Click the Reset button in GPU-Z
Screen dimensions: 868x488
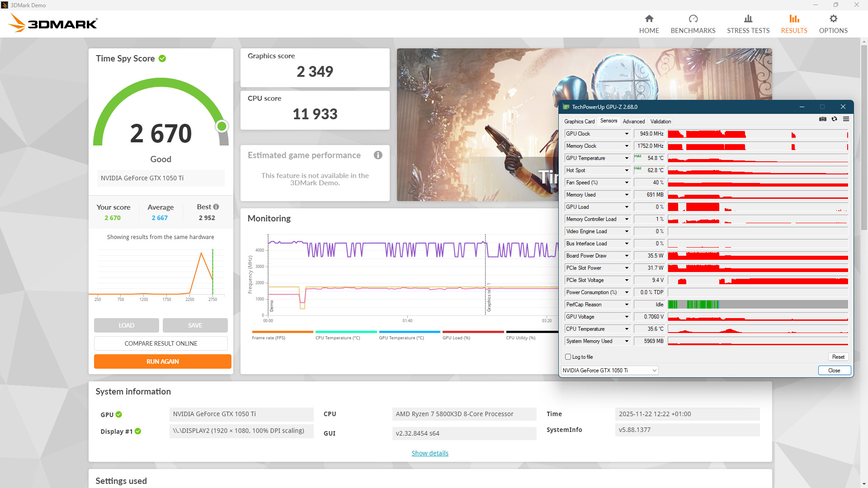pyautogui.click(x=838, y=357)
